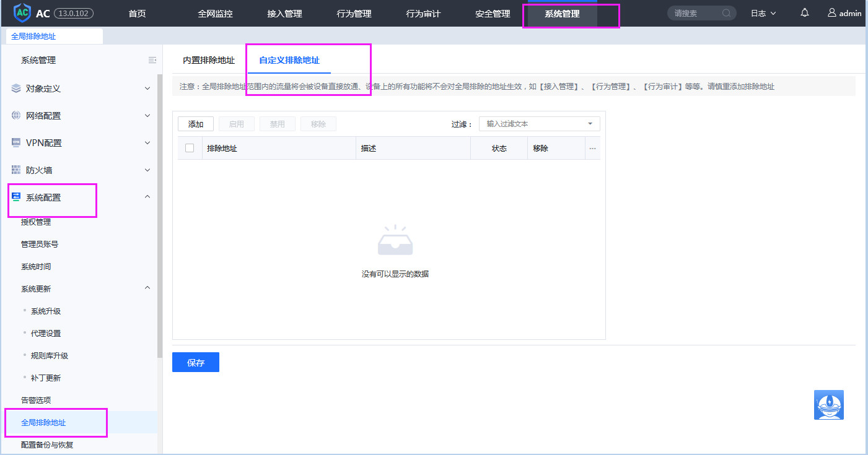This screenshot has width=868, height=455.
Task: Open 配置备份与恢复 in the sidebar
Action: click(47, 444)
